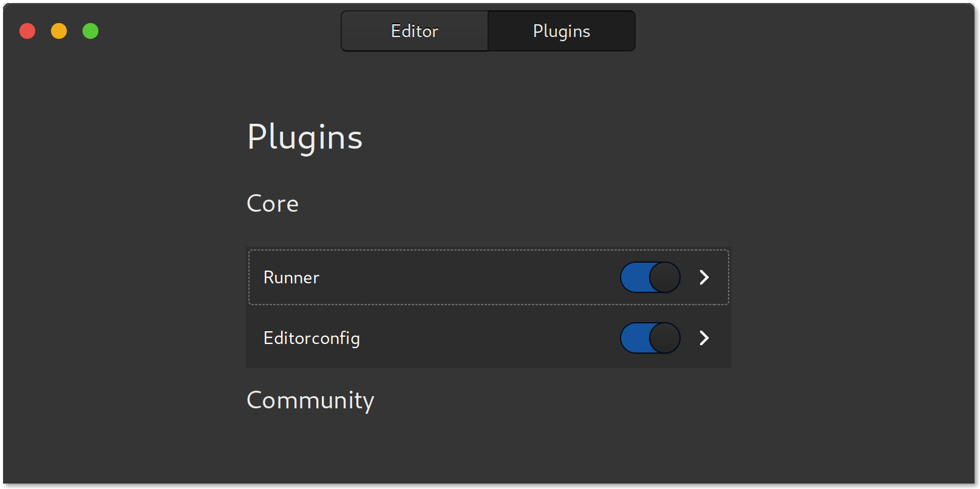Click the Runner plugin name label

point(291,277)
